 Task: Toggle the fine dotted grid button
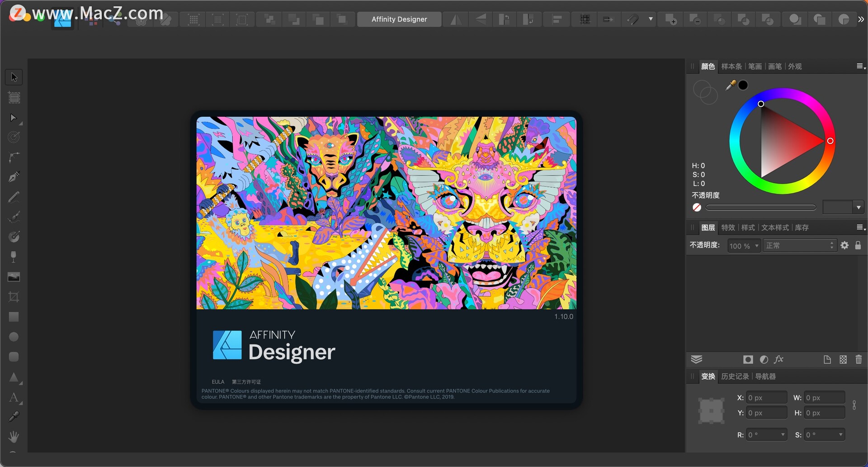218,19
